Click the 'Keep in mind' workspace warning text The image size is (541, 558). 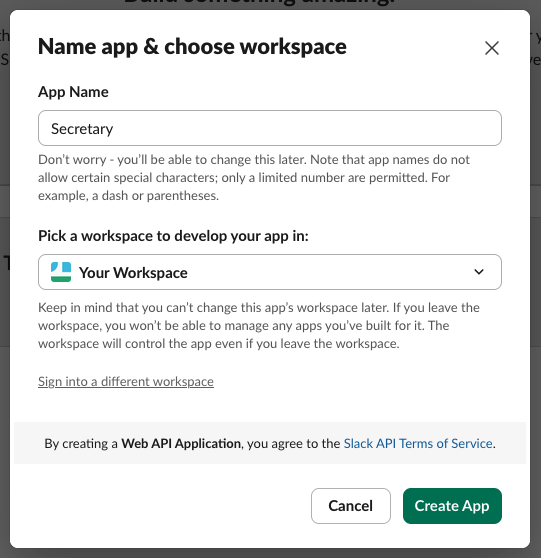pos(259,326)
